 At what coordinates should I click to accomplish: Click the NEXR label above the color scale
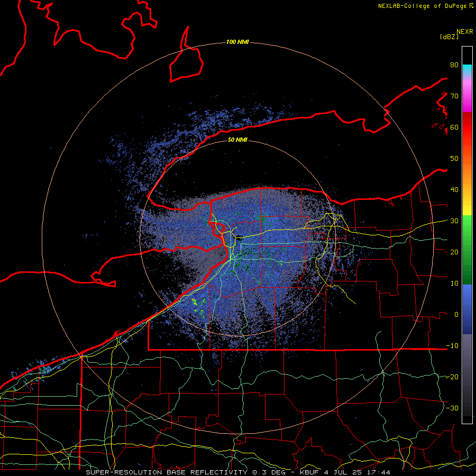pos(465,32)
